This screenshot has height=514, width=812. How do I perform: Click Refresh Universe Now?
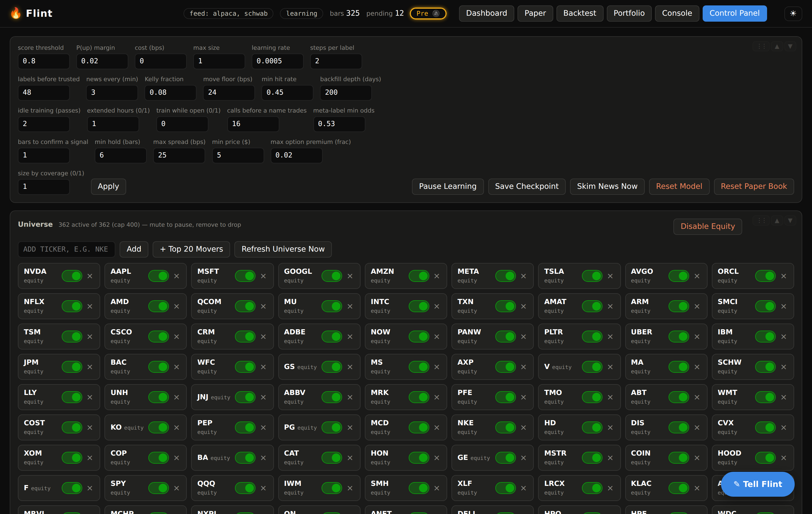(283, 249)
